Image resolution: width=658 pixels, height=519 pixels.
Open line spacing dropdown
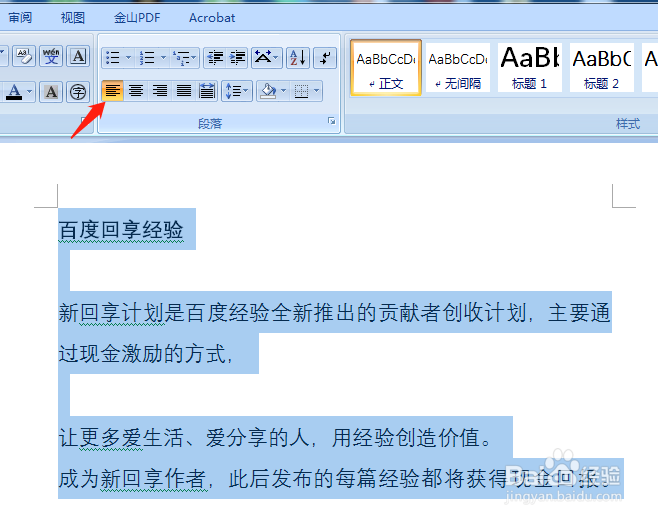[237, 91]
